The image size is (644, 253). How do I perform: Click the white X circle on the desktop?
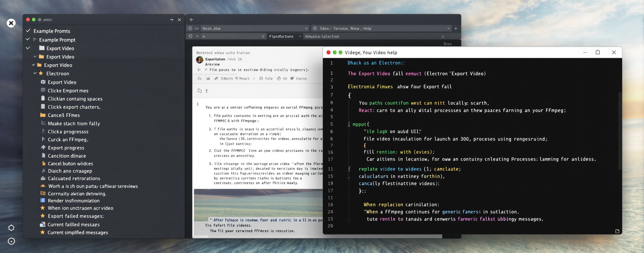point(11,23)
